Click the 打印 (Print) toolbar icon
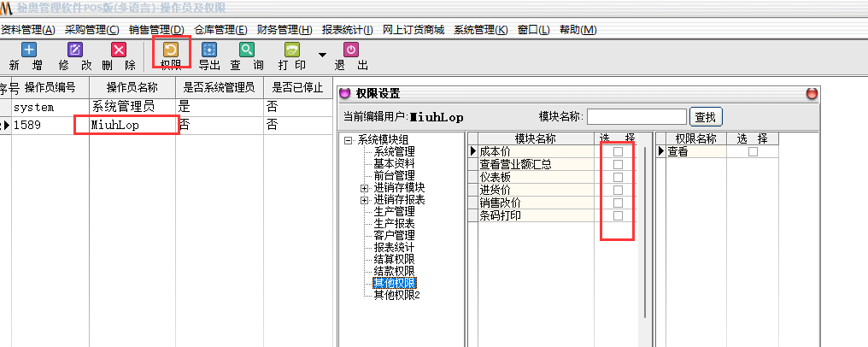The width and height of the screenshot is (868, 347). pos(291,50)
